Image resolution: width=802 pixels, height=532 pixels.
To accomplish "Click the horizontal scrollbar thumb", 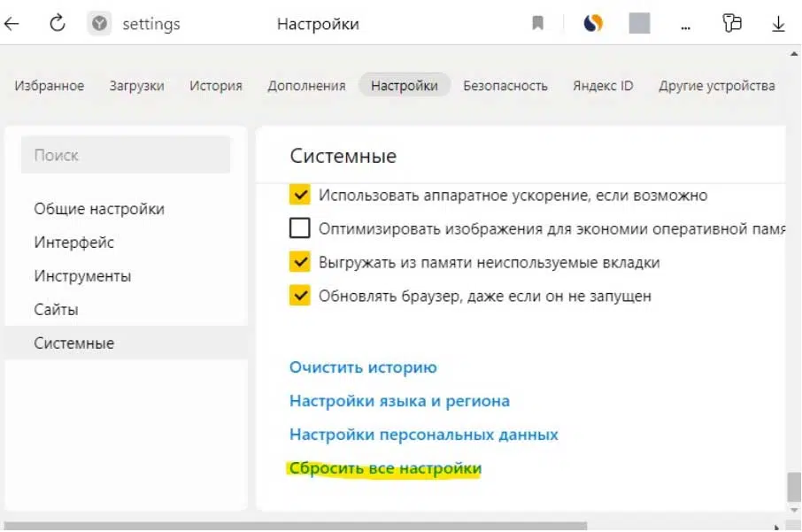I will click(x=295, y=527).
